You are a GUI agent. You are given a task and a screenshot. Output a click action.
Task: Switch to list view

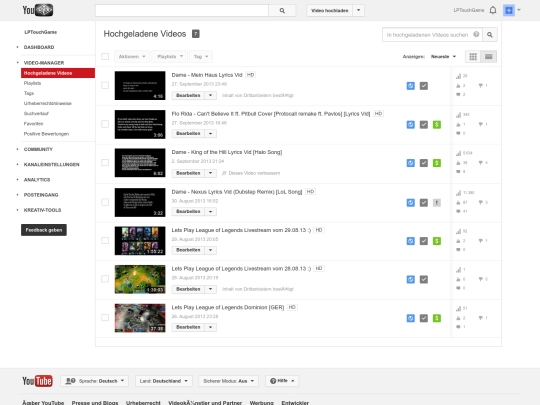point(488,56)
